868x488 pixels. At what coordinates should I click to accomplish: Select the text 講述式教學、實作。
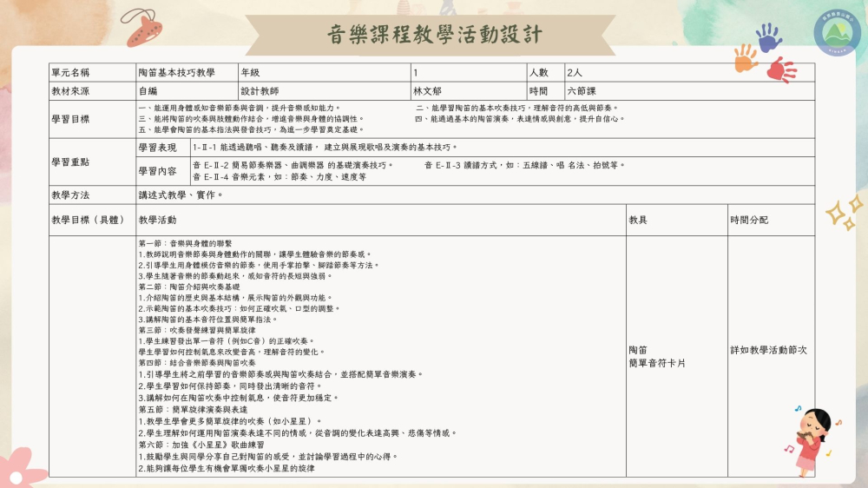pyautogui.click(x=181, y=195)
